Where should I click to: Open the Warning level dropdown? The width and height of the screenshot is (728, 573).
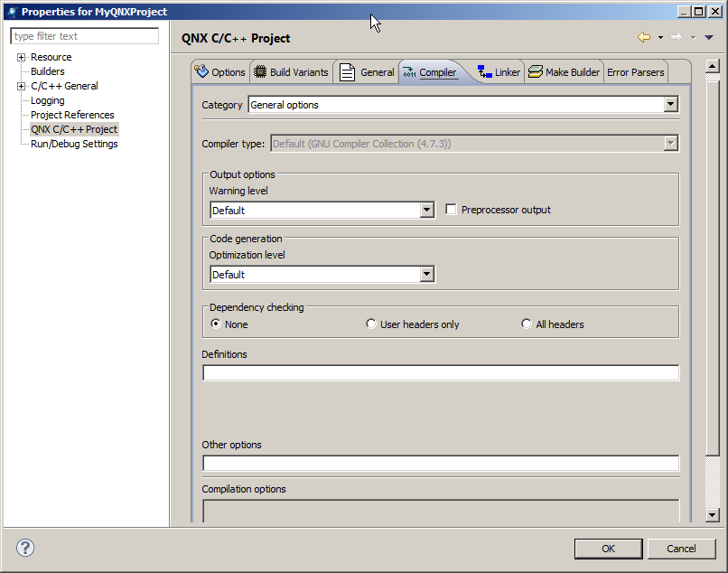tap(427, 211)
